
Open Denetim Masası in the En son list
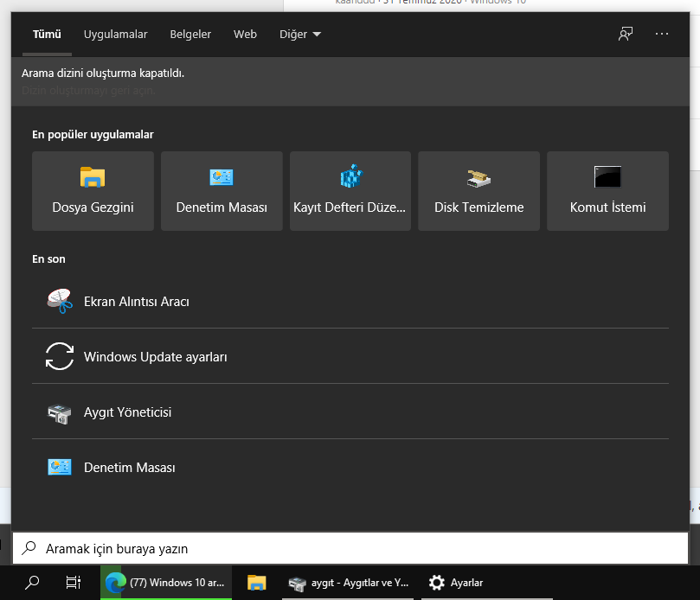click(350, 468)
